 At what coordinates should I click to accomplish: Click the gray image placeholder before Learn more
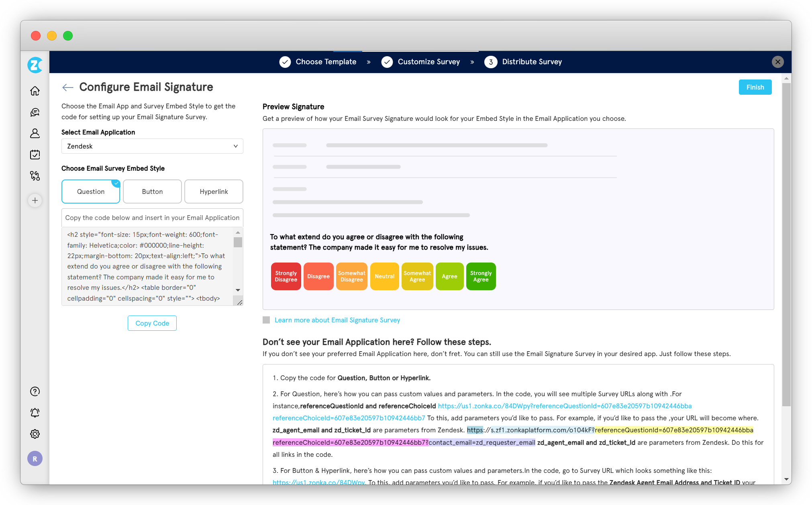point(266,320)
